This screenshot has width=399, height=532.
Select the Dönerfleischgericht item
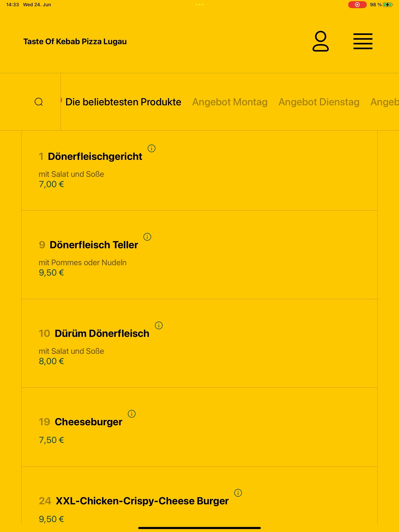(199, 171)
